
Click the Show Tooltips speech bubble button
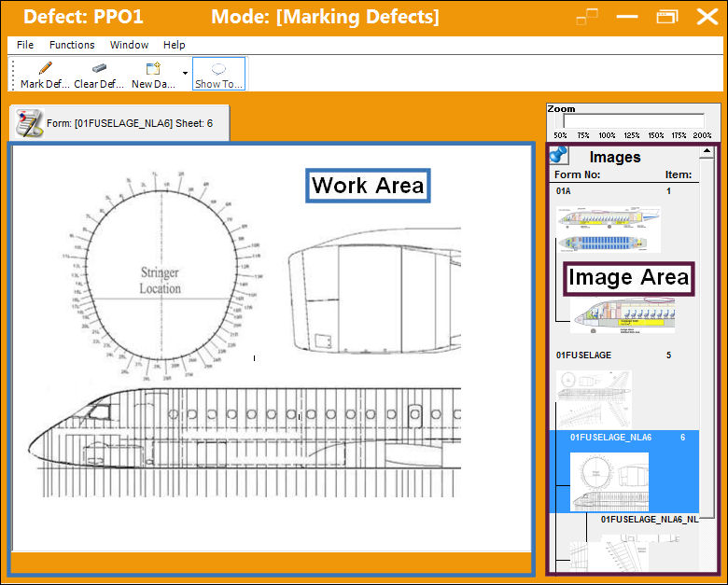(x=218, y=74)
